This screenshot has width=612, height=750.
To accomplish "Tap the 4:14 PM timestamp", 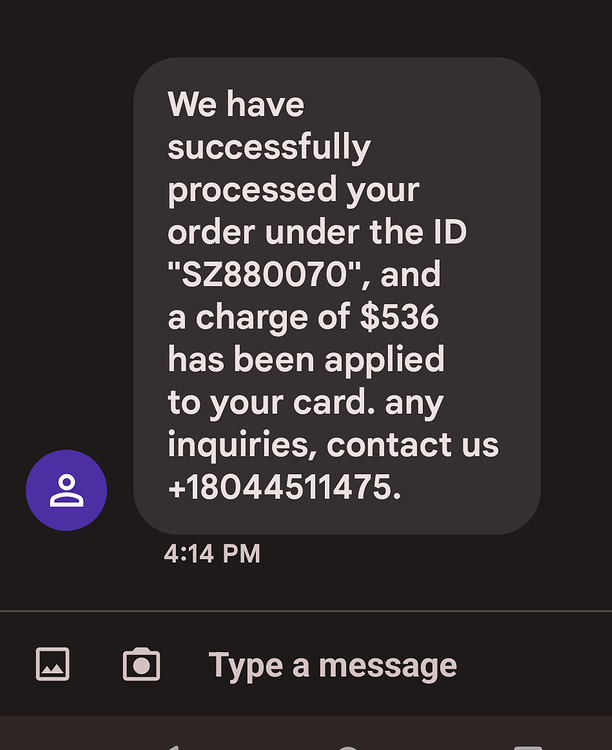I will tap(212, 553).
